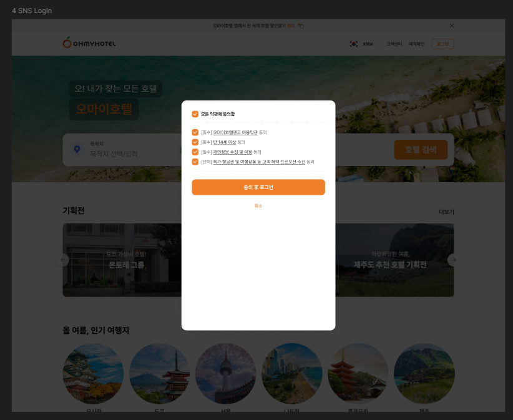Select the Nha Trang beach destination circle

292,373
